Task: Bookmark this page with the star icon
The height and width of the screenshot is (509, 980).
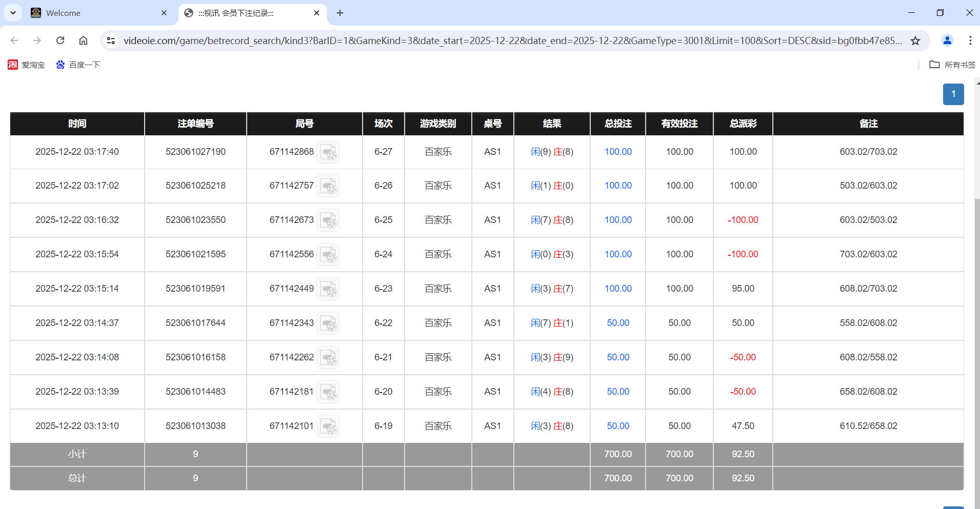Action: point(915,40)
